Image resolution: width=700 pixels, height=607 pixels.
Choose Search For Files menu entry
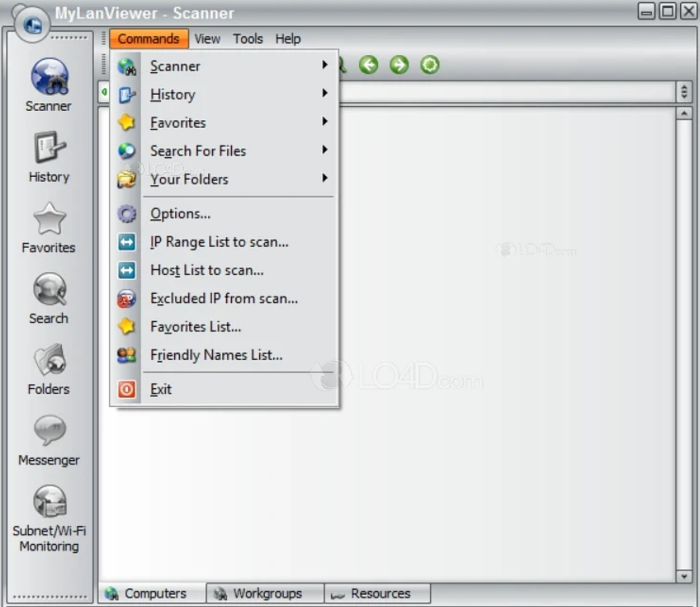(224, 151)
